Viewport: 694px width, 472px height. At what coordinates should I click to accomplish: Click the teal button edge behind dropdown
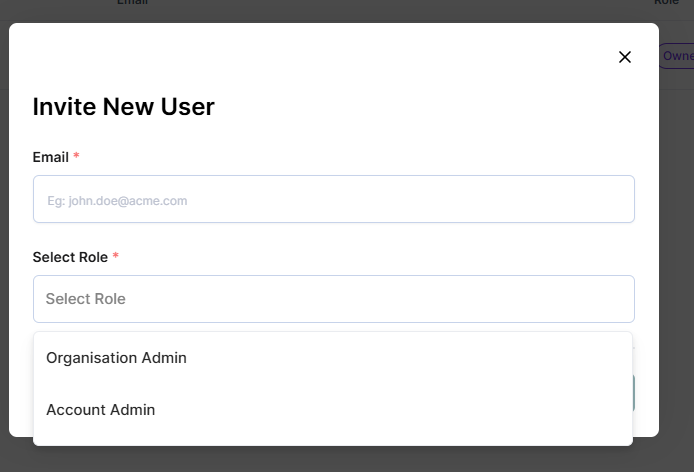point(633,394)
